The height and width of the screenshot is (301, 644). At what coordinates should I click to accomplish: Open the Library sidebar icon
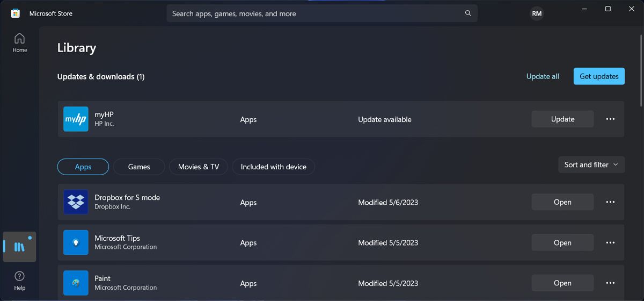(20, 247)
